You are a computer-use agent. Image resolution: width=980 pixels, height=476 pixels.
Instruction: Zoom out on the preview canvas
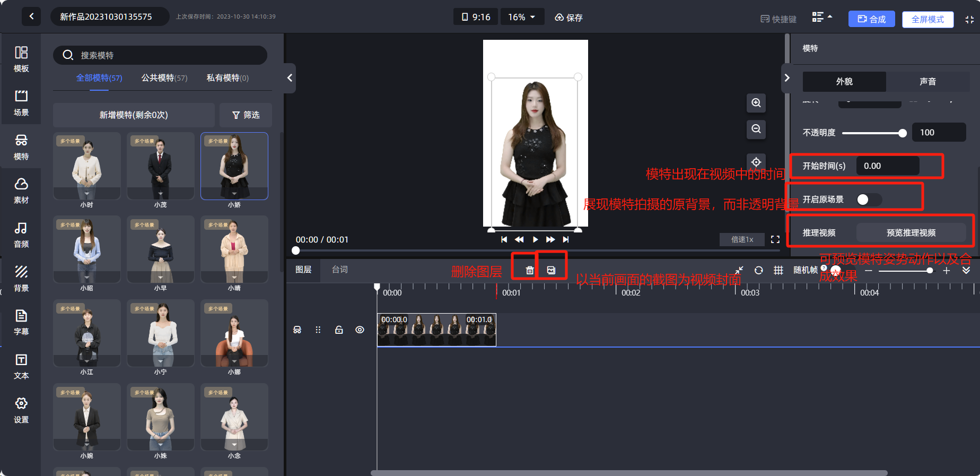point(756,129)
